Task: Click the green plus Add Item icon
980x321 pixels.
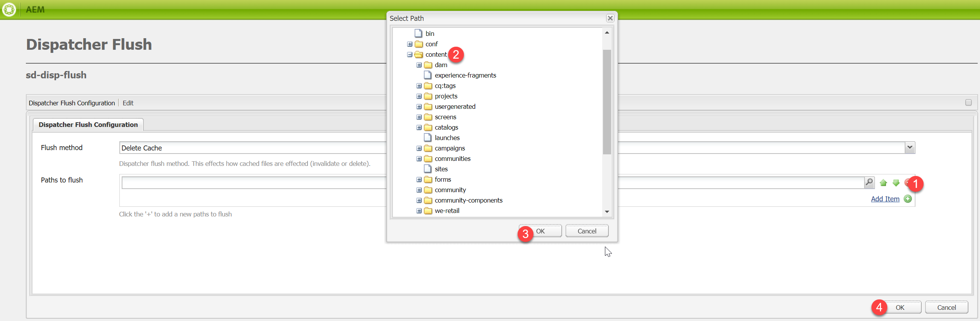Action: (x=908, y=199)
